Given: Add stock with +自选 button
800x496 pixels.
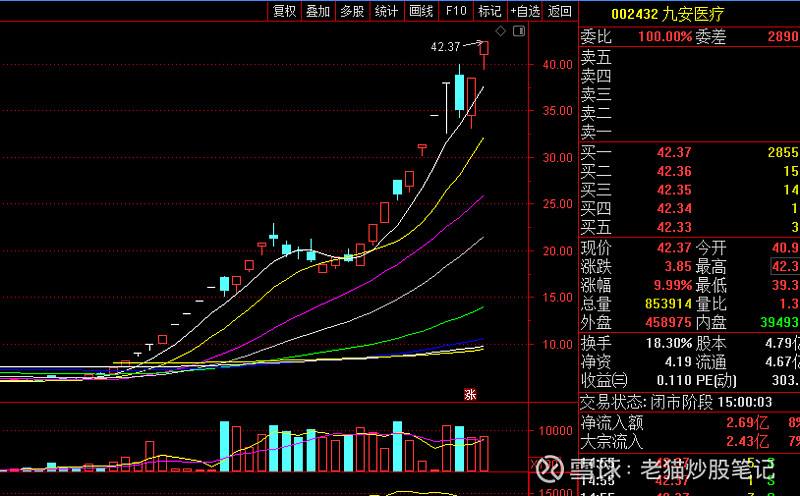Looking at the screenshot, I should (x=526, y=11).
